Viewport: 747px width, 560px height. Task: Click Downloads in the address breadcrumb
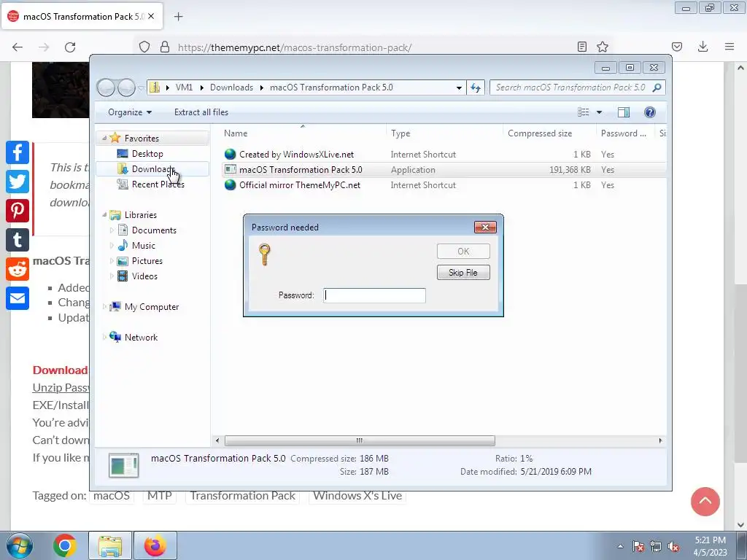coord(231,87)
